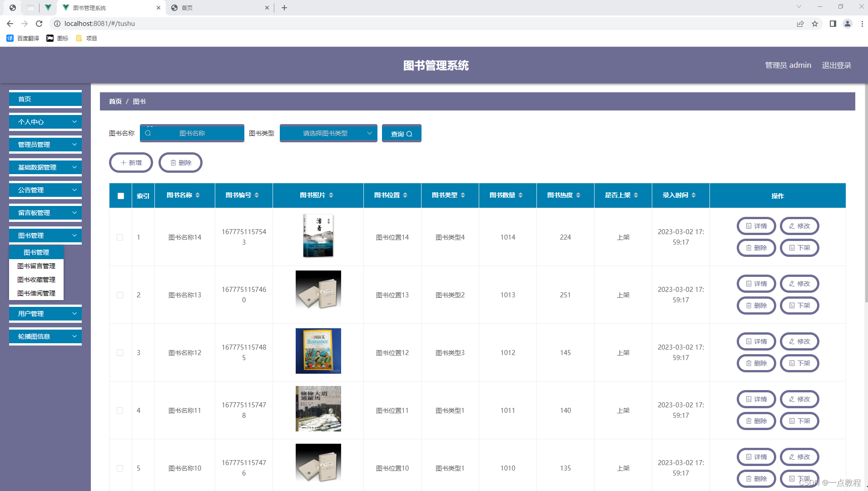
Task: Select the checkbox for 图书名称12
Action: coord(120,352)
